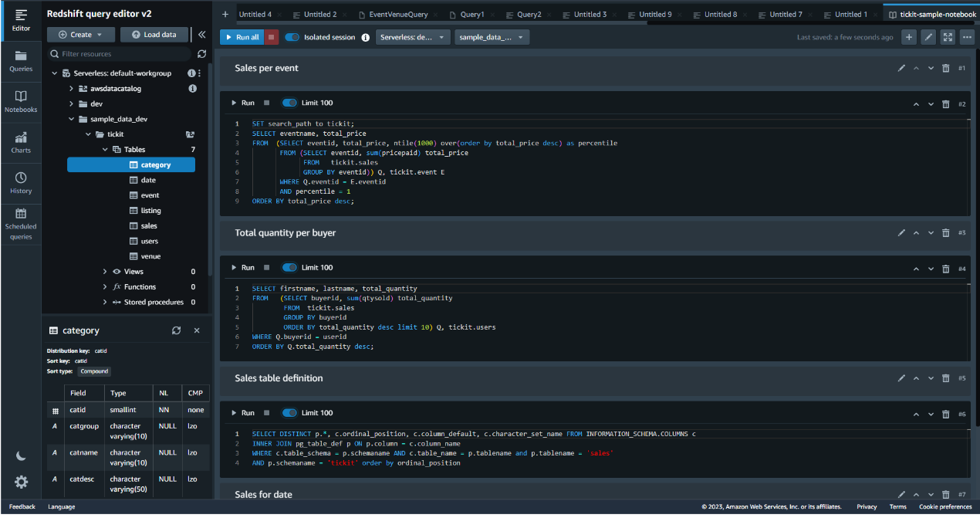Screen dimensions: 980x518
Task: Disable Limit 100 on the Sales table definition query
Action: point(289,413)
